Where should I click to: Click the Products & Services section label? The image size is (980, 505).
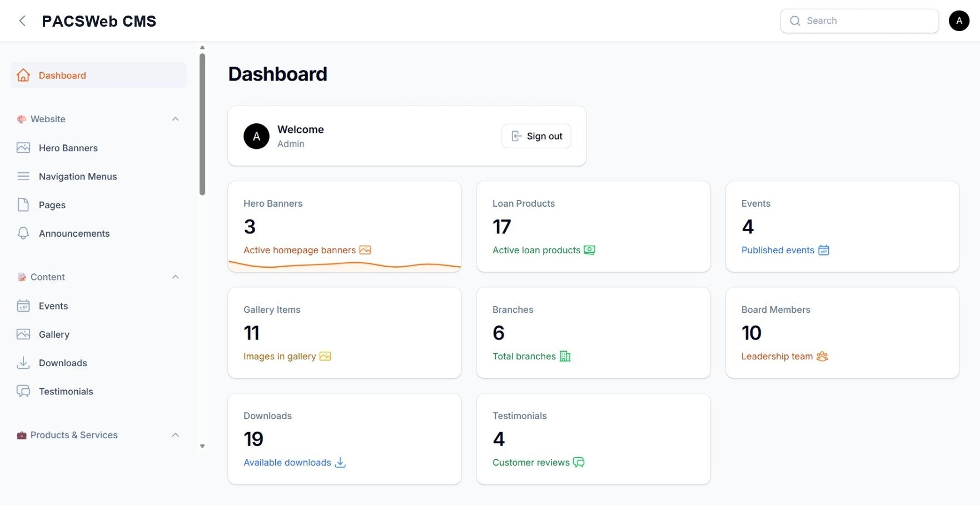pos(74,435)
